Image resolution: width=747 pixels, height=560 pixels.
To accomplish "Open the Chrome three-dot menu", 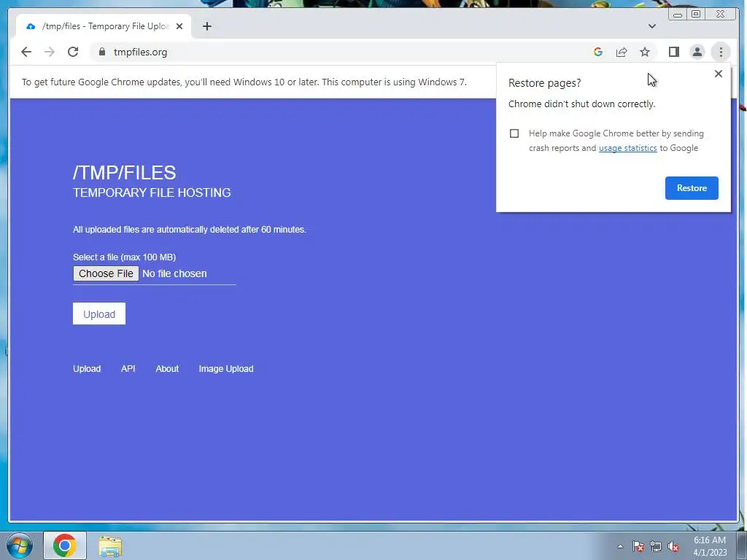I will click(x=721, y=52).
